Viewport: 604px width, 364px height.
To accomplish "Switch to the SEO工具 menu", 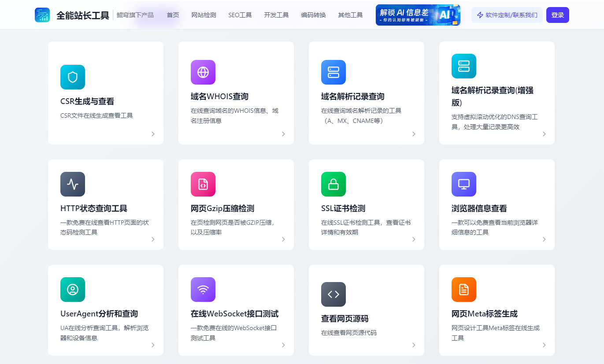I will pos(240,14).
